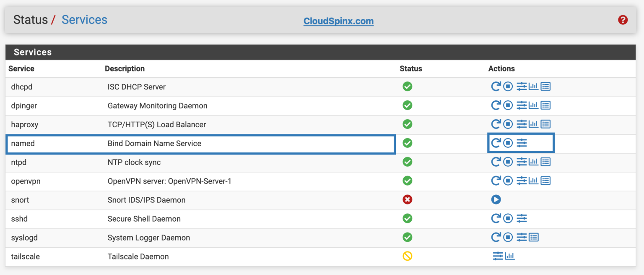Select the Services breadcrumb item
Viewport: 644px width, 275px height.
pos(84,19)
